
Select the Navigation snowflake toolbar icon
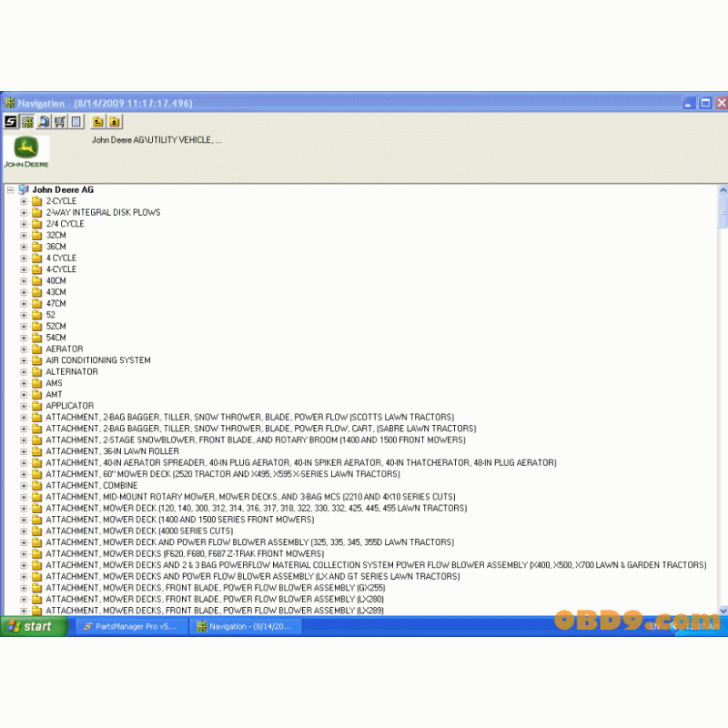coord(27,122)
